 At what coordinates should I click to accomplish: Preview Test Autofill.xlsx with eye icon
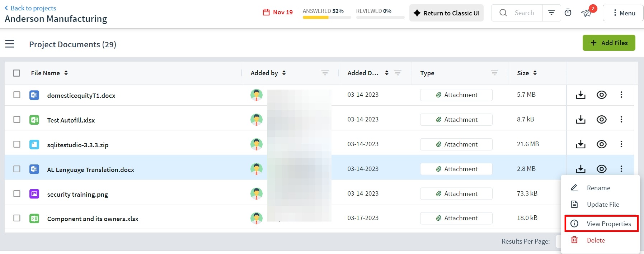click(602, 120)
